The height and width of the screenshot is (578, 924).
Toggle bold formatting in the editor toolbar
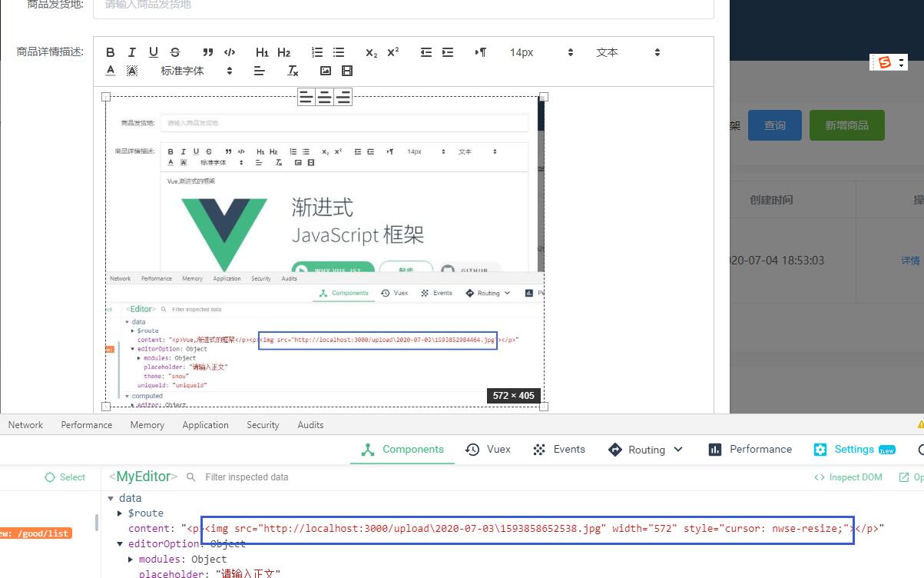110,52
